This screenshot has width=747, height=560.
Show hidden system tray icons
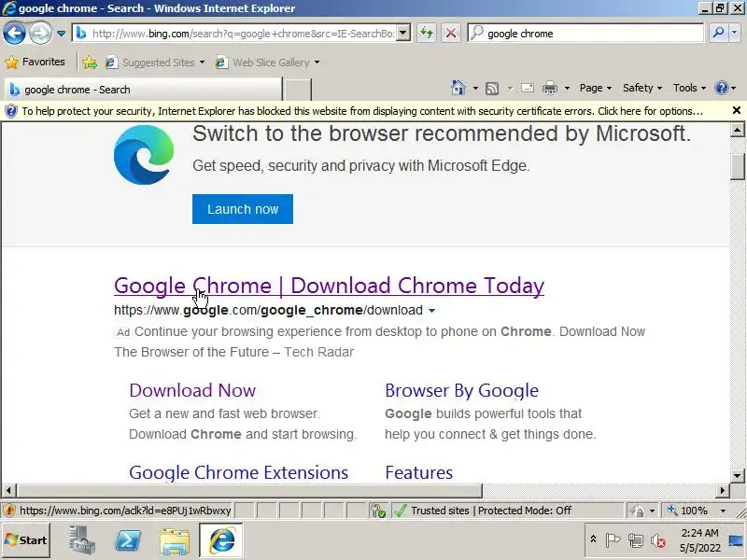click(593, 539)
